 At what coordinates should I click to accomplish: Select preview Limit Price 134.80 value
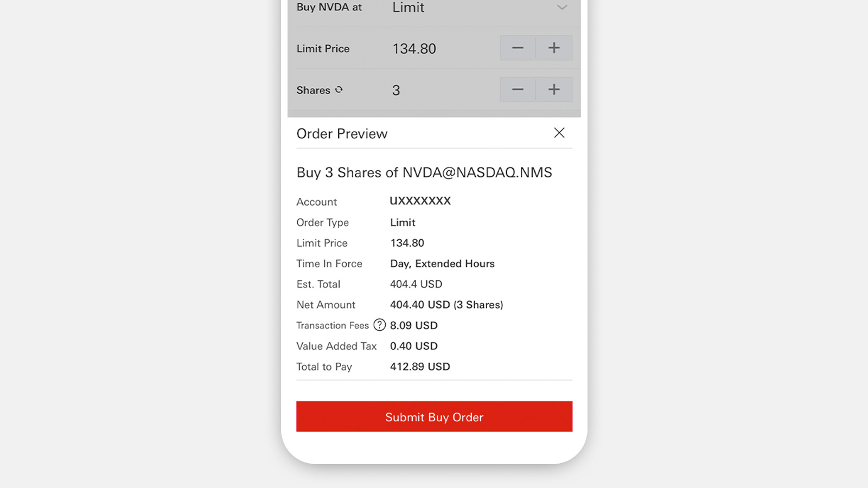(x=407, y=243)
